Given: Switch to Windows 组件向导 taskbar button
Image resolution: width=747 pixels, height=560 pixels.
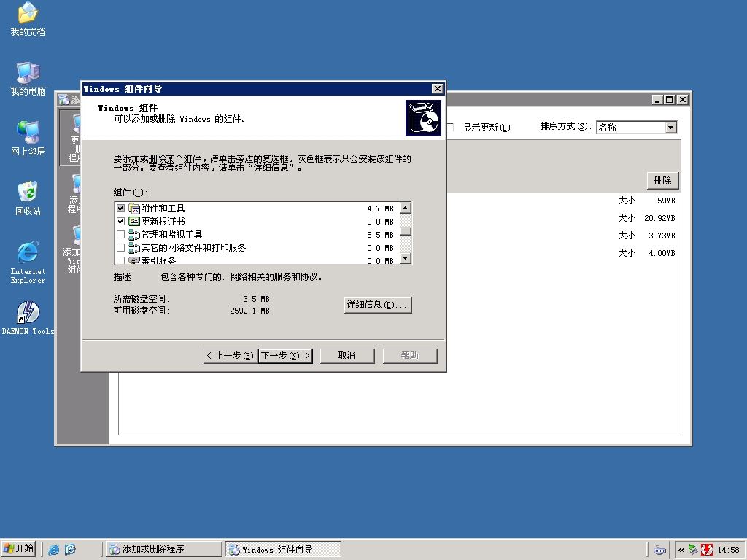Looking at the screenshot, I should click(x=283, y=549).
